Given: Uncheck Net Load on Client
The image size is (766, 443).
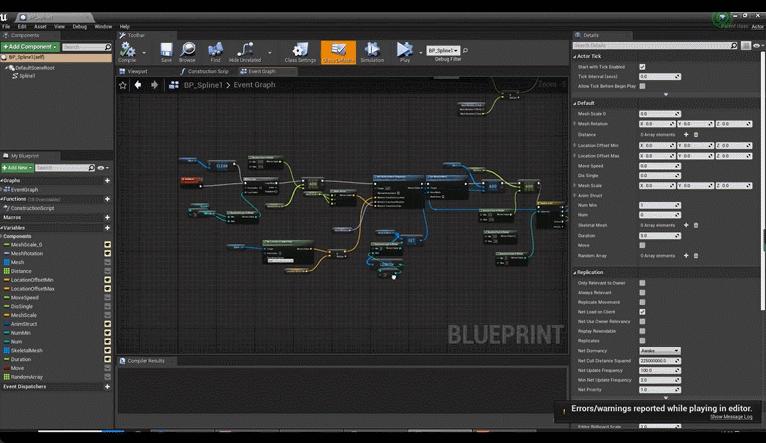Looking at the screenshot, I should click(642, 312).
